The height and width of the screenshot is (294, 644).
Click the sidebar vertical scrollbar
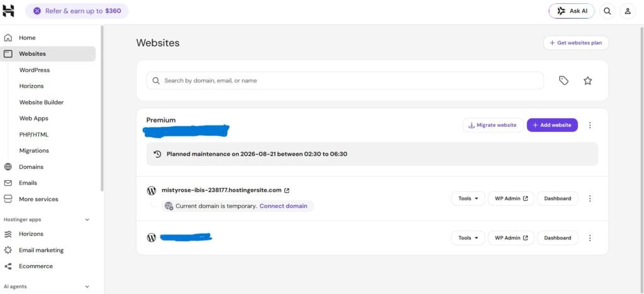(103, 108)
